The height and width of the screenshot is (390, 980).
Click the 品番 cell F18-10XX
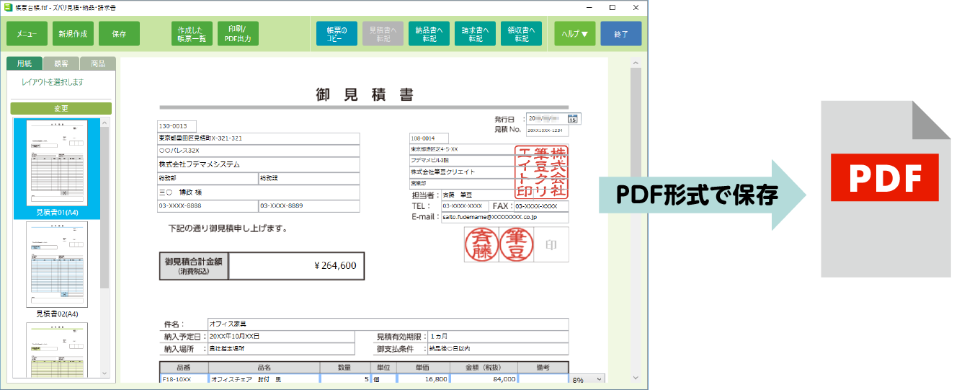tap(184, 379)
